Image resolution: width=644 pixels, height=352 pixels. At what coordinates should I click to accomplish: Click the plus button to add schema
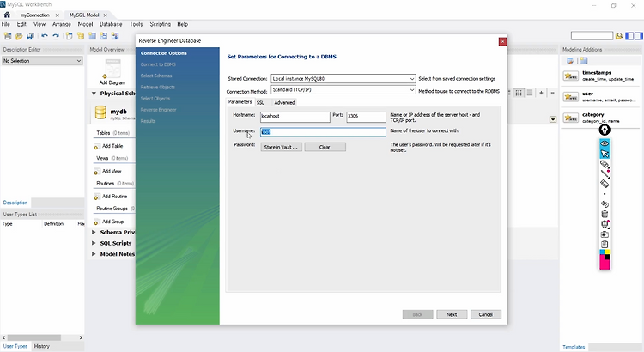541,93
